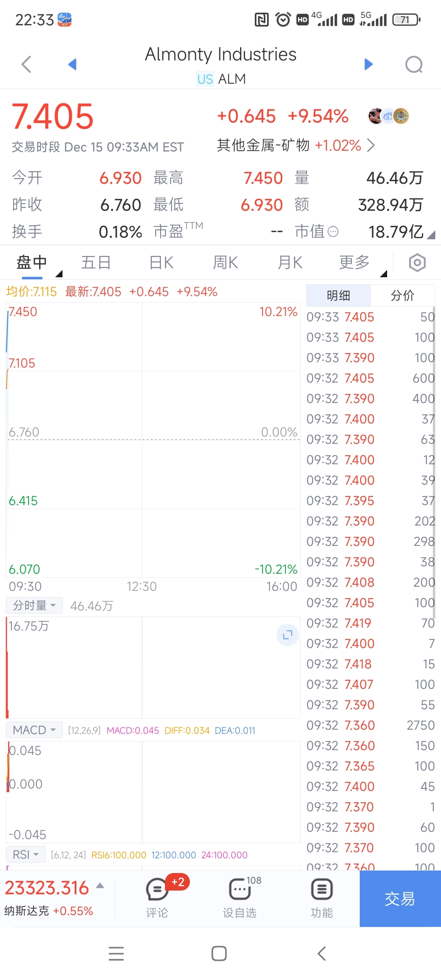Switch trade list to 分价 view
Screen dimensions: 441x980
(x=402, y=295)
